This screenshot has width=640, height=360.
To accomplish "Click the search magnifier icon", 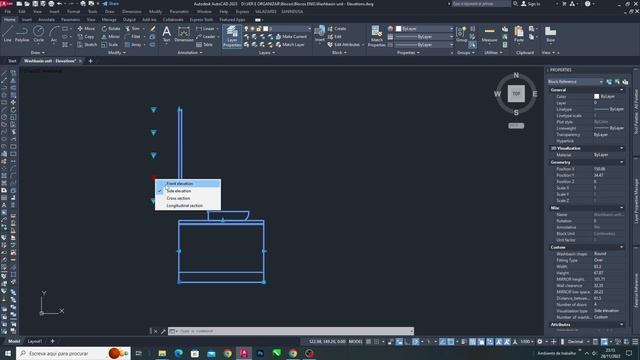I will click(515, 4).
